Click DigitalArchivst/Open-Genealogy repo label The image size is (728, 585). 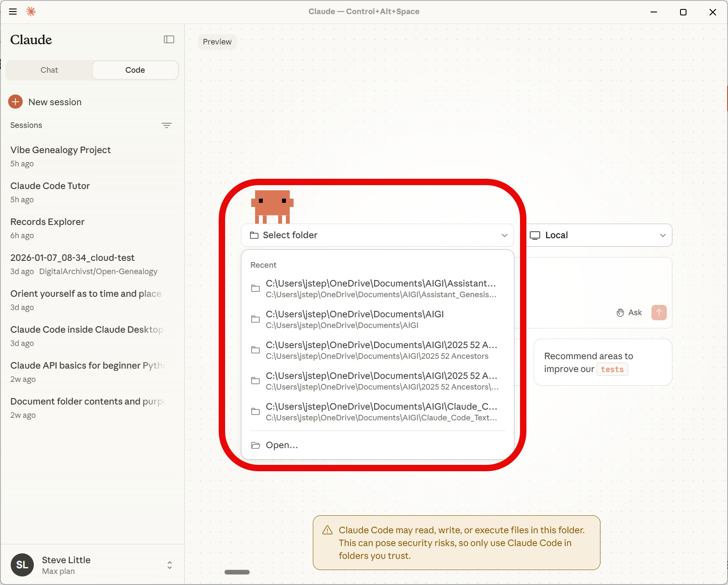pyautogui.click(x=98, y=272)
